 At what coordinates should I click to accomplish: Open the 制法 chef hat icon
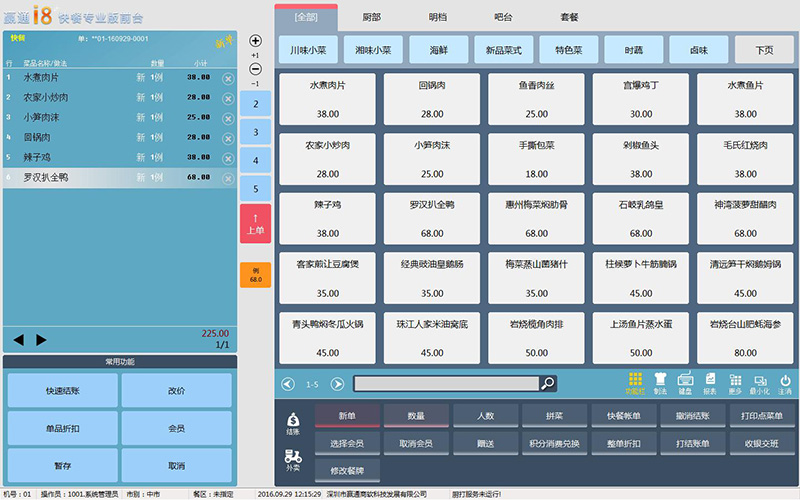click(x=660, y=381)
